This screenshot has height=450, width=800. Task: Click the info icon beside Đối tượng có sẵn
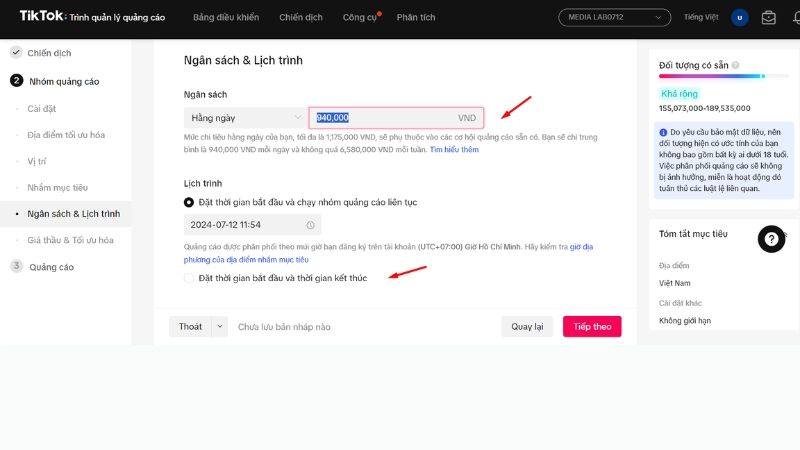[735, 65]
